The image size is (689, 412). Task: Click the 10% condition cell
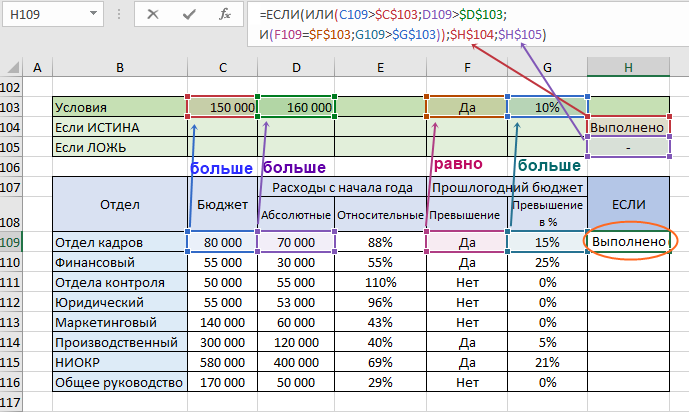[x=547, y=107]
